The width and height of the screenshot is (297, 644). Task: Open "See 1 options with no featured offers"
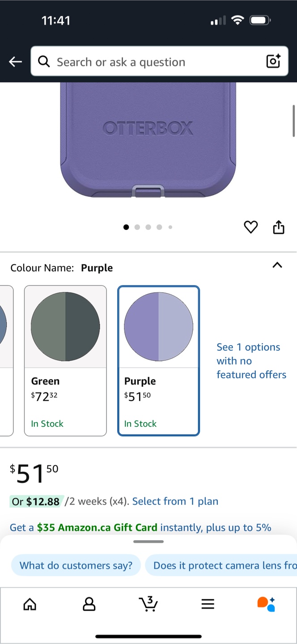click(251, 361)
